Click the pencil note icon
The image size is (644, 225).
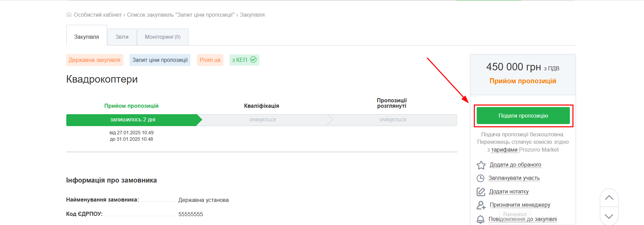coord(481,192)
